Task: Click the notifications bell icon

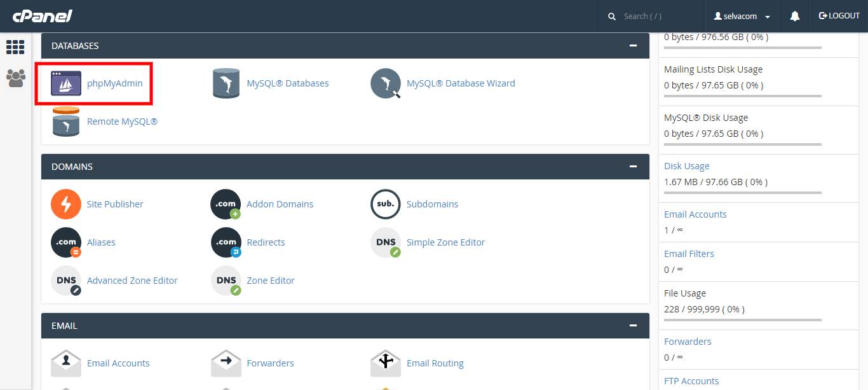Action: pos(795,16)
